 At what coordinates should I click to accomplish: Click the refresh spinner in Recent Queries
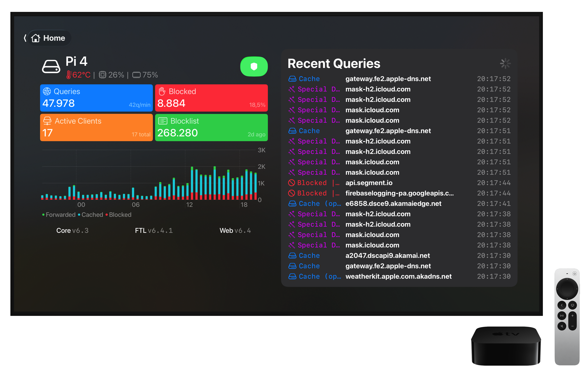506,63
